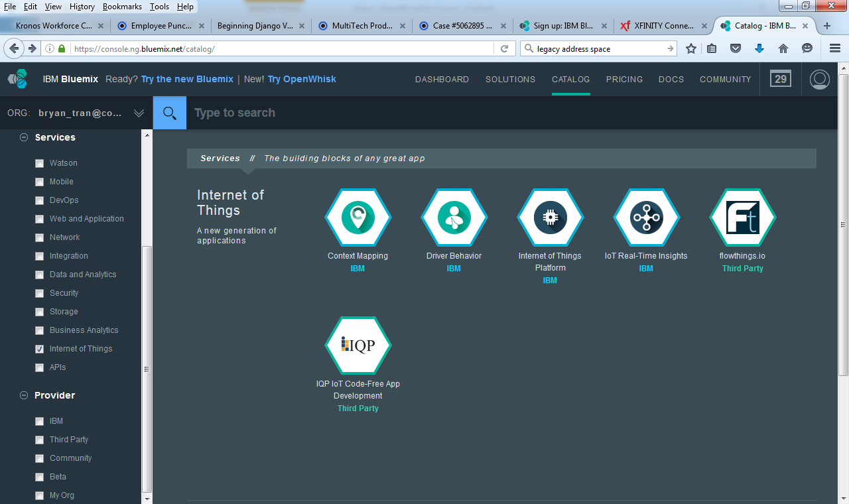849x504 pixels.
Task: Open the Context Mapping service icon
Action: (x=358, y=218)
